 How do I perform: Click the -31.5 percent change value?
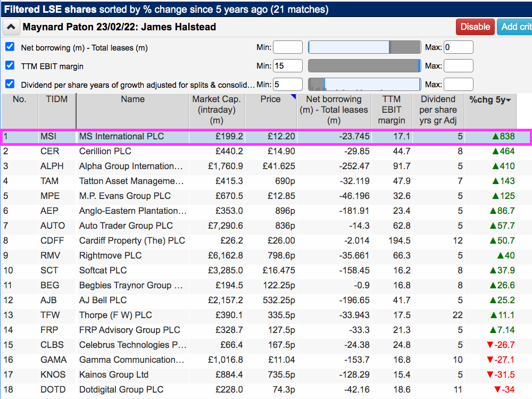pyautogui.click(x=501, y=375)
